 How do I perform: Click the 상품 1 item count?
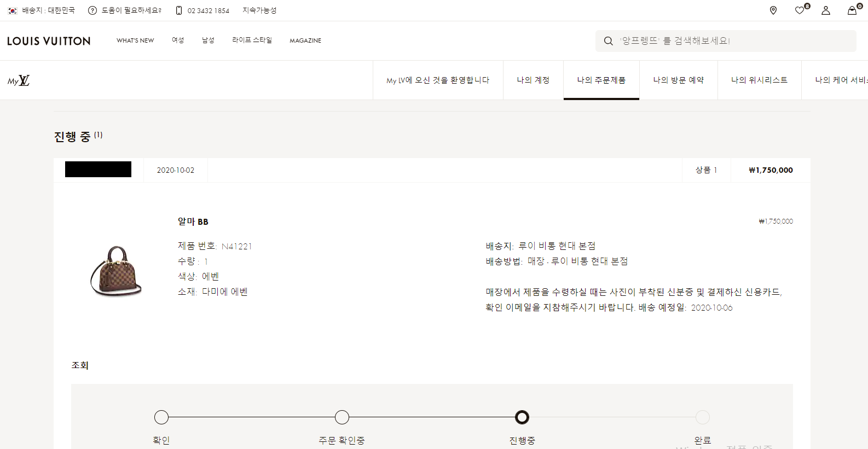(706, 170)
